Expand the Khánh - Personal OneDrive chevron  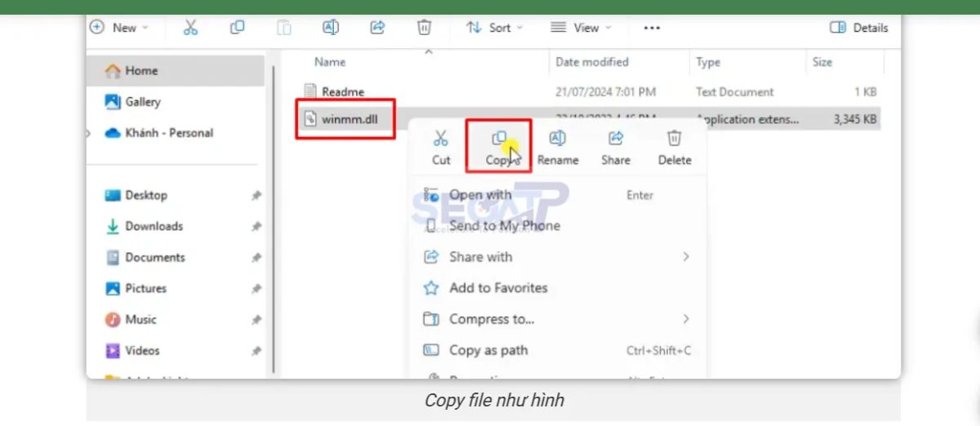click(x=90, y=133)
